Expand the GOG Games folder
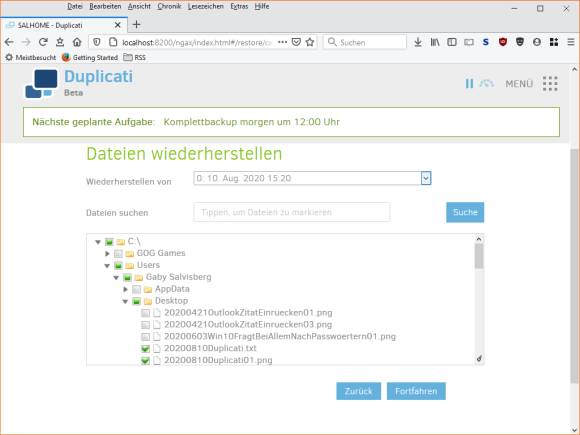This screenshot has width=580, height=435. click(x=107, y=254)
